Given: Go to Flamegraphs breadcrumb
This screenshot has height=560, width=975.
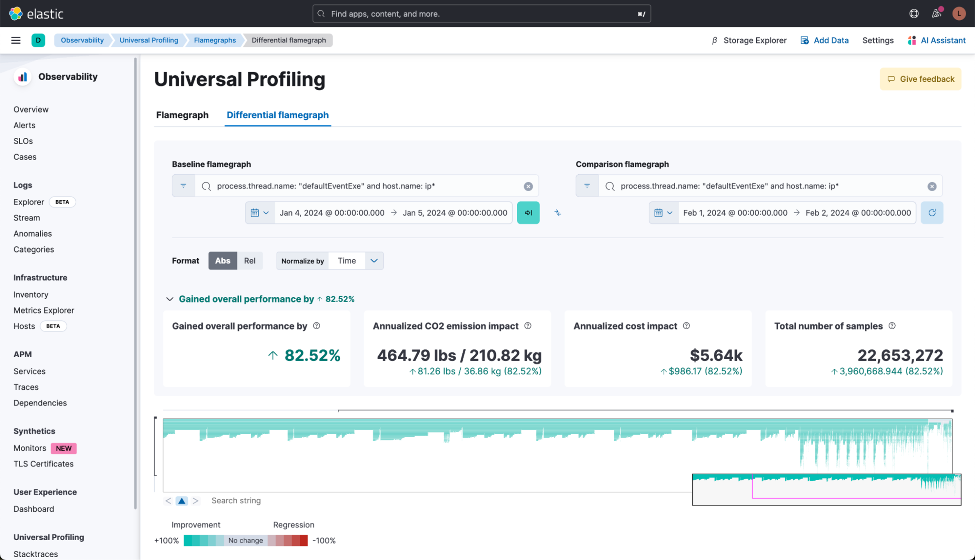Looking at the screenshot, I should [x=215, y=40].
